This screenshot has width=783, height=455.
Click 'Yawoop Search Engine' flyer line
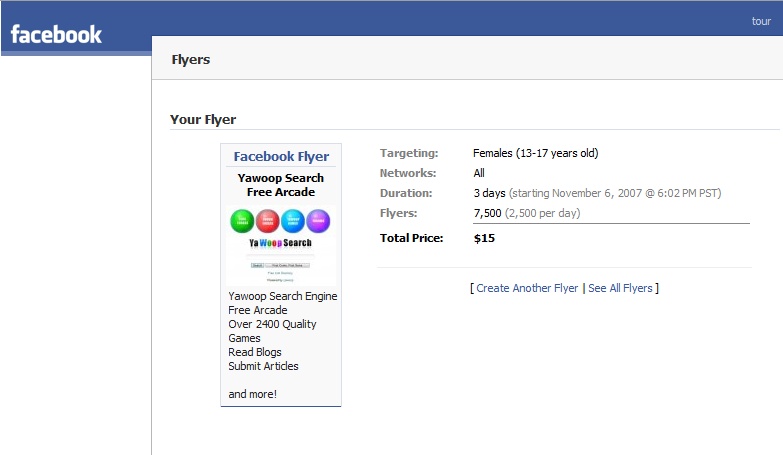(283, 296)
